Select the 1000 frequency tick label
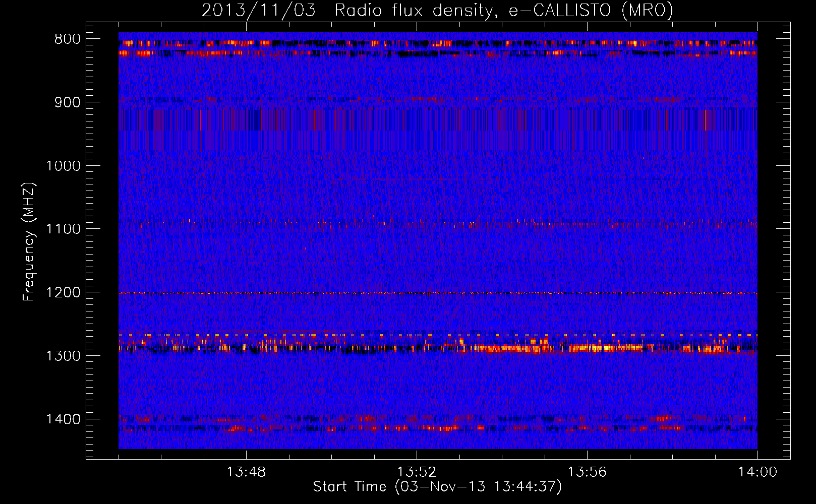 pyautogui.click(x=63, y=166)
